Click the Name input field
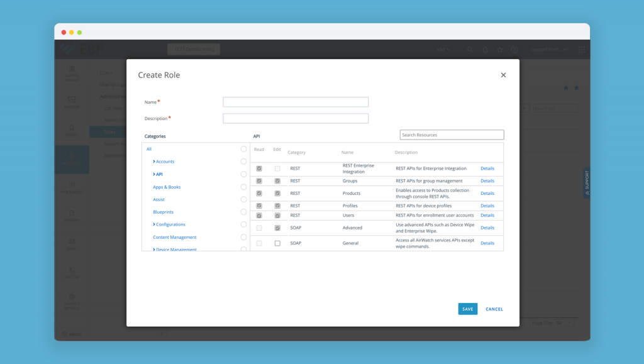The image size is (644, 364). click(296, 102)
